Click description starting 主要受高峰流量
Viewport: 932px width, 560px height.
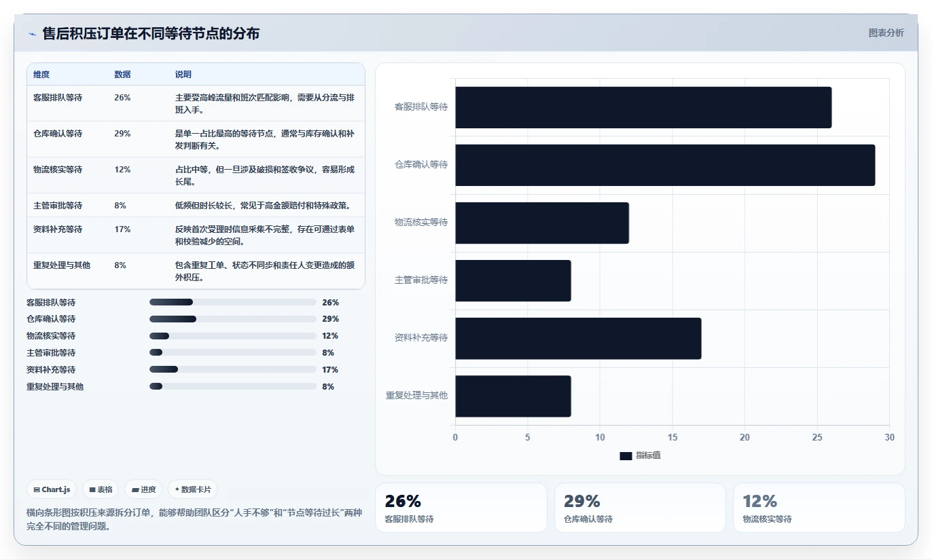click(265, 104)
